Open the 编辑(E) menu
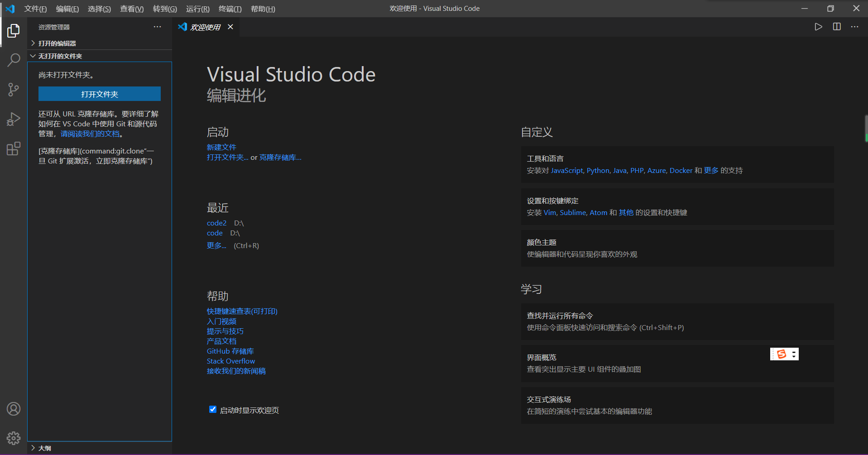The image size is (868, 455). click(x=67, y=9)
